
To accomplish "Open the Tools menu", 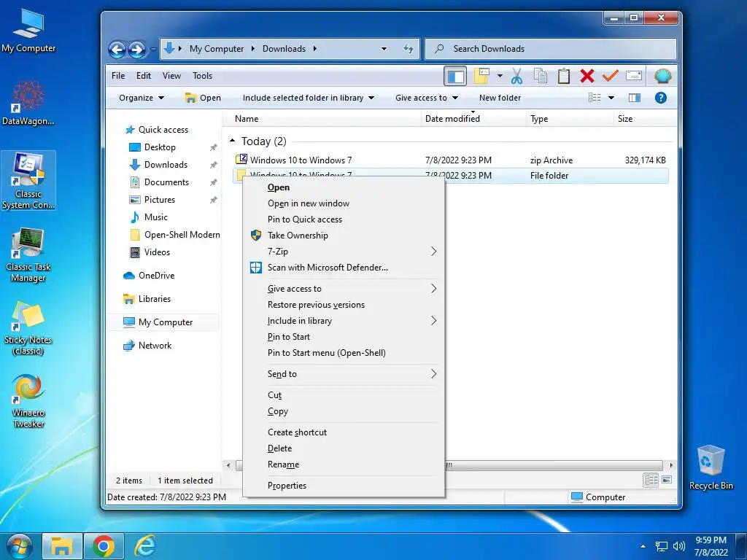I will click(203, 76).
